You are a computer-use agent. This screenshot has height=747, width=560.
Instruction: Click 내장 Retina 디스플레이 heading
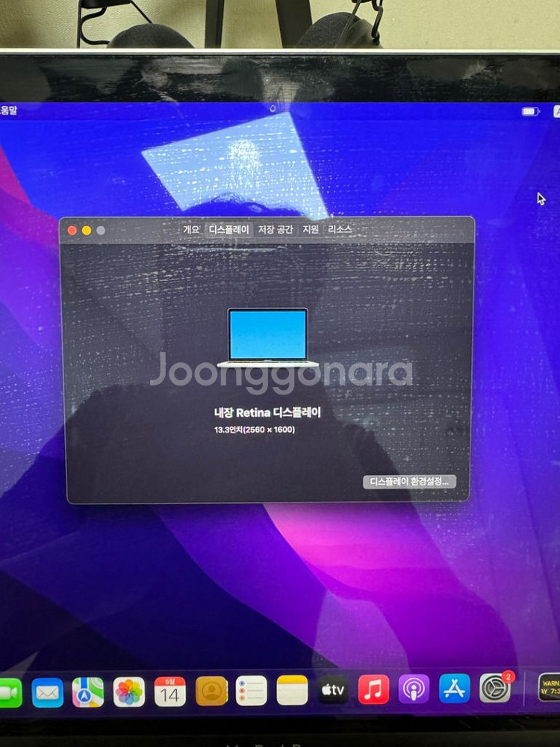pyautogui.click(x=267, y=412)
